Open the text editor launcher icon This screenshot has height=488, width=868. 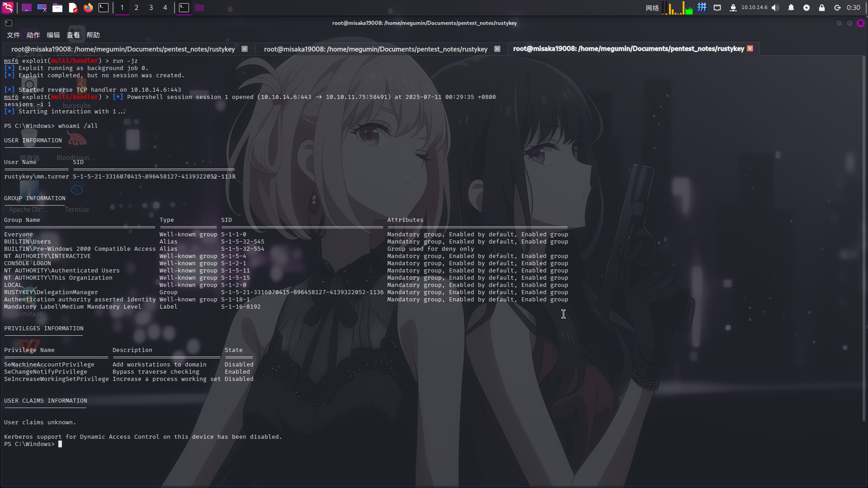[73, 8]
